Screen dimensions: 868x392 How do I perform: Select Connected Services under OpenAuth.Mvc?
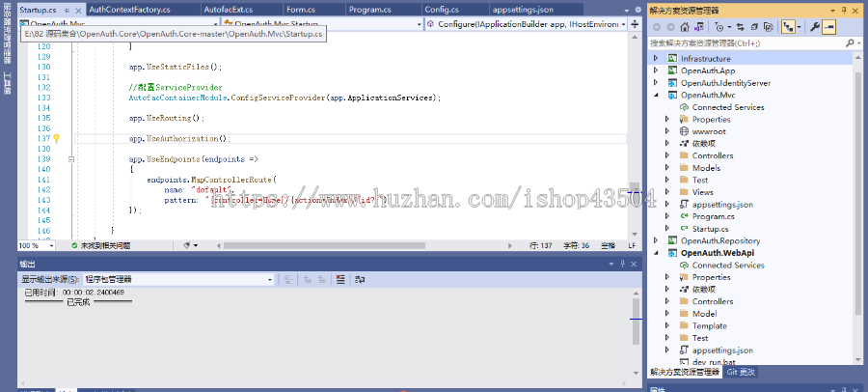[728, 107]
